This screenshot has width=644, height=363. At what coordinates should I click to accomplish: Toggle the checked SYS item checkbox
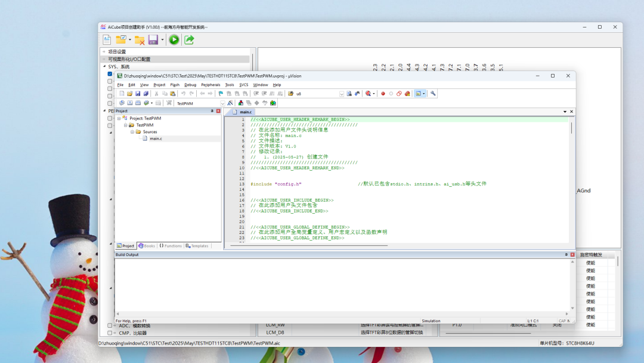[x=110, y=74]
